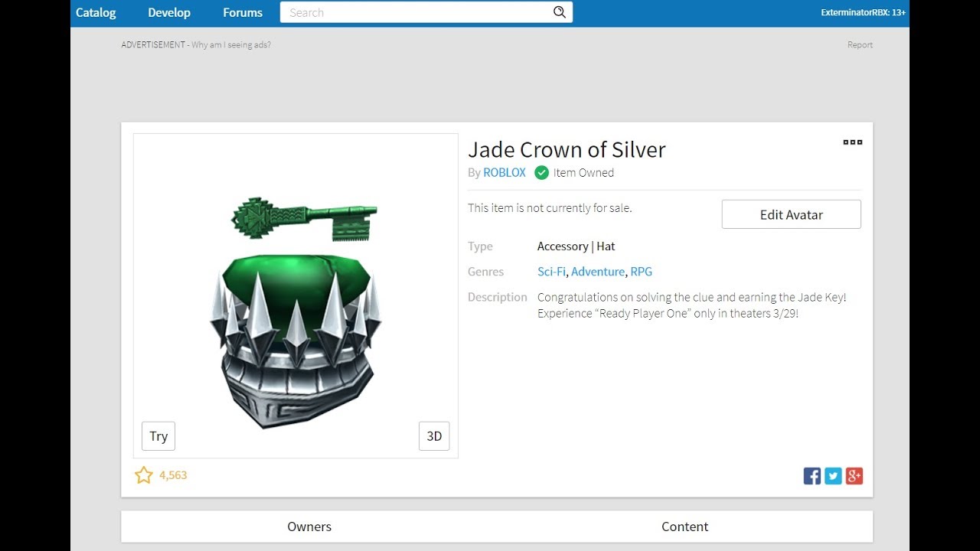Click 'This item is not currently for sale' text
Screen dimensions: 980x551
pyautogui.click(x=550, y=208)
